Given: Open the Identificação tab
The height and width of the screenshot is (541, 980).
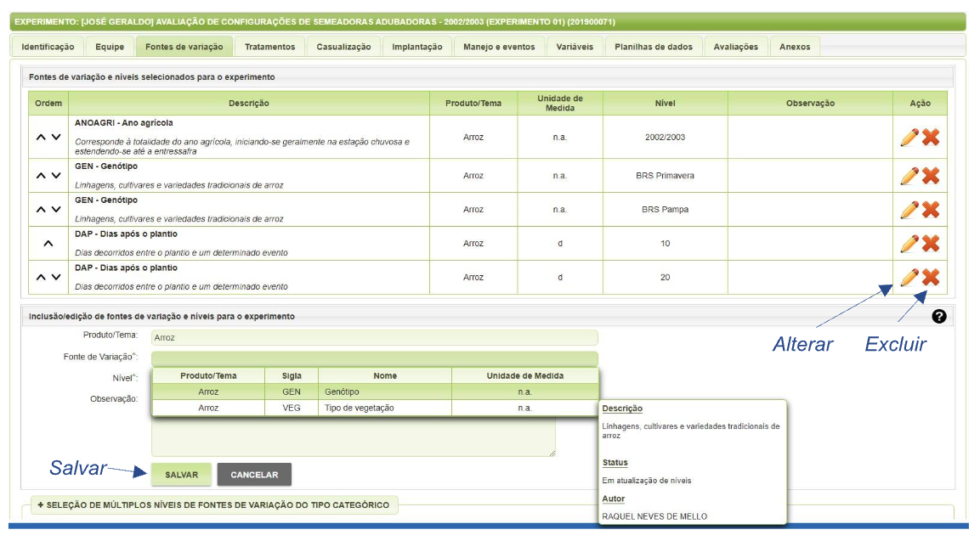Looking at the screenshot, I should [48, 47].
